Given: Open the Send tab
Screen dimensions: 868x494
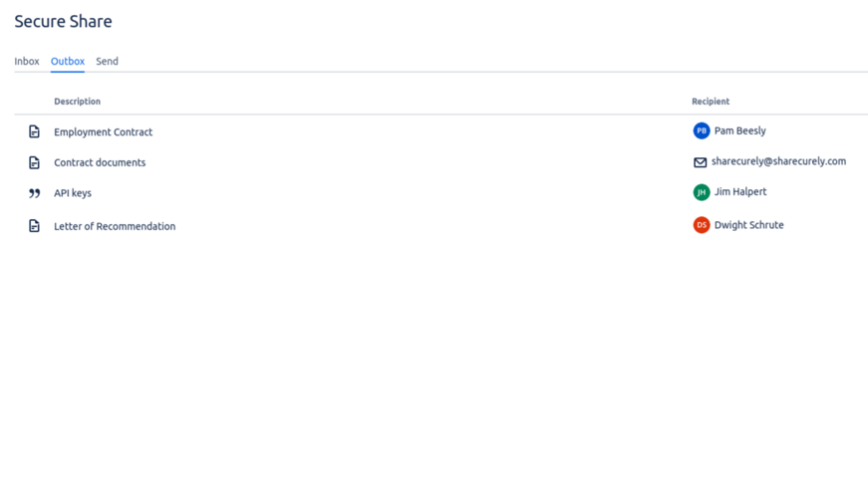Looking at the screenshot, I should pyautogui.click(x=107, y=62).
